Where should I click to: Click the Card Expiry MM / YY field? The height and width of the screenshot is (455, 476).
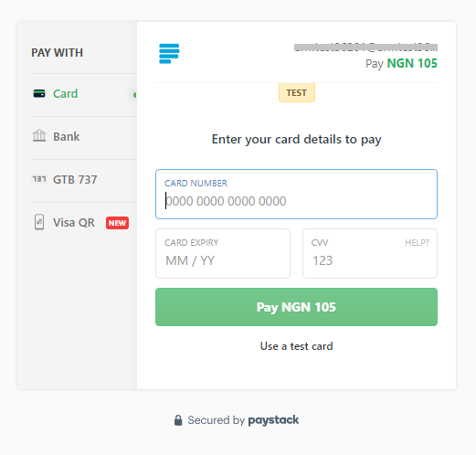pyautogui.click(x=223, y=253)
